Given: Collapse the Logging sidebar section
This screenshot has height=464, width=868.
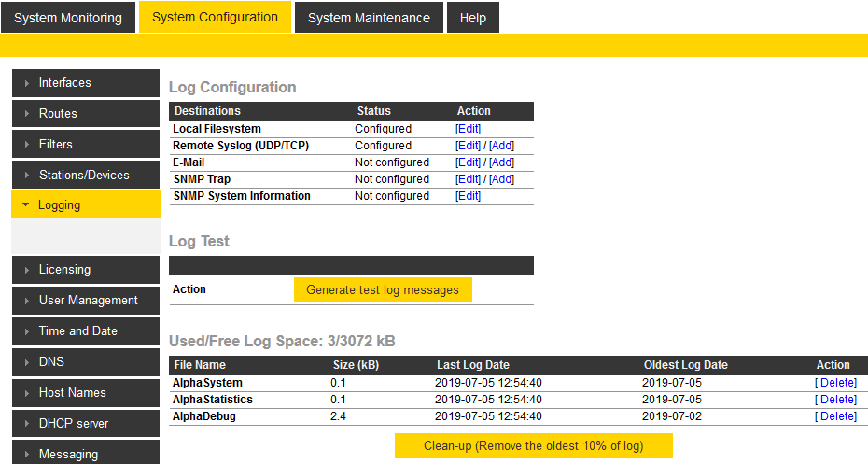Looking at the screenshot, I should tap(85, 205).
